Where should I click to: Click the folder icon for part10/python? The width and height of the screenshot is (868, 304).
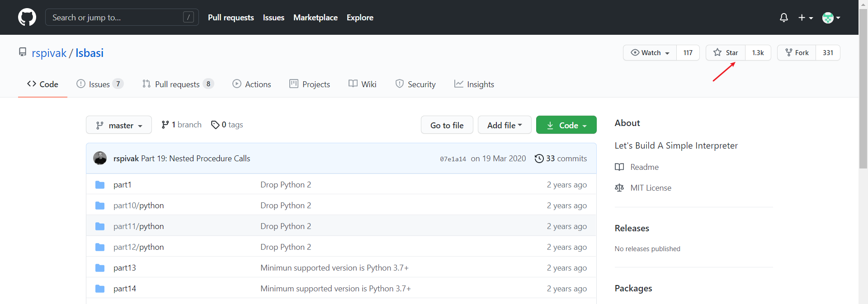[x=100, y=206]
